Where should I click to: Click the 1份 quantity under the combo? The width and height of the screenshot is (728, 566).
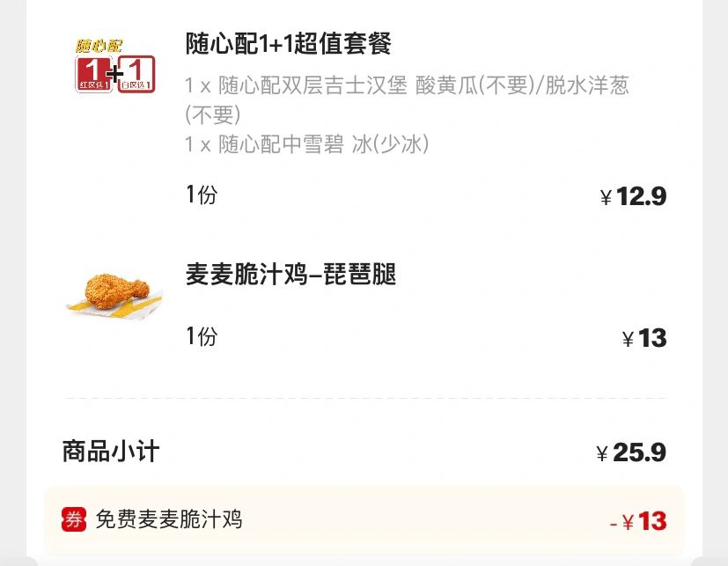202,195
